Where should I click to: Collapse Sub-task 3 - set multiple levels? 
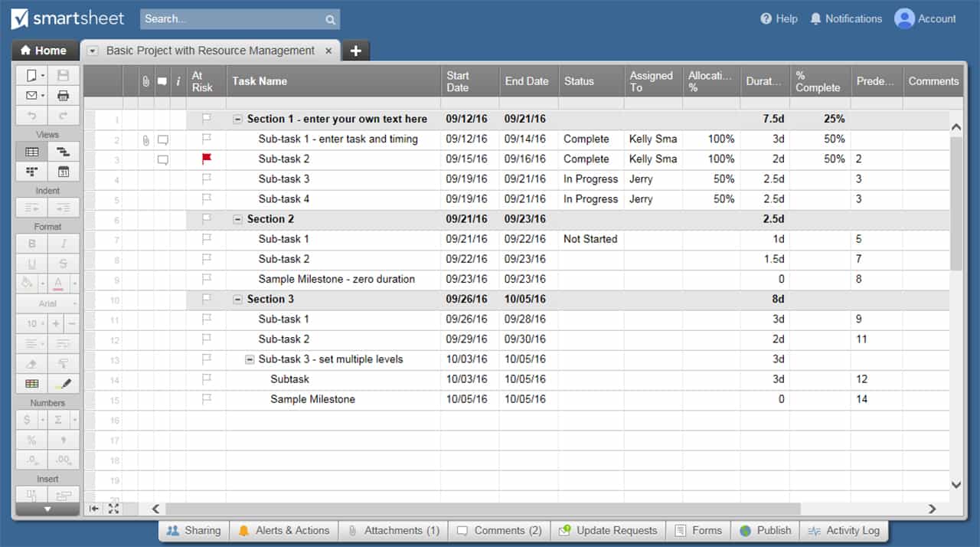click(x=250, y=359)
